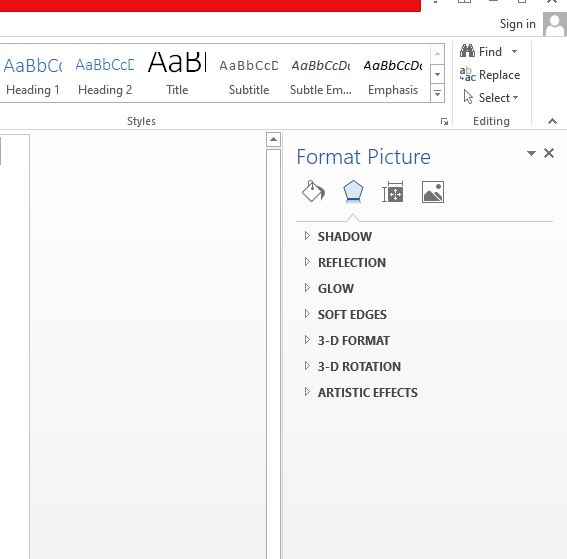Click Sign in
The image size is (567, 559).
[517, 24]
